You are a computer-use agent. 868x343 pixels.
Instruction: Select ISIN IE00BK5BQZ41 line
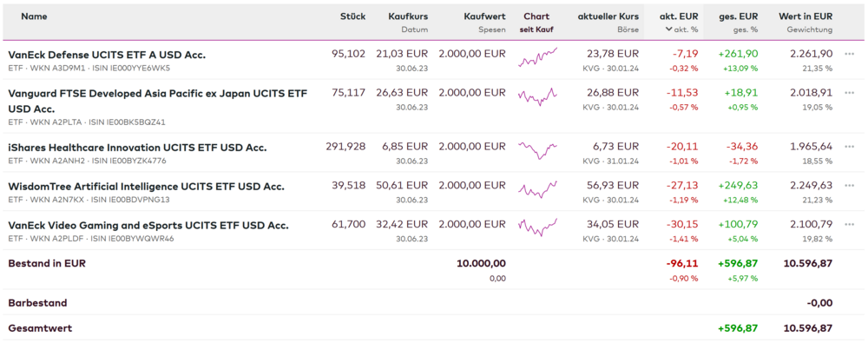(87, 122)
